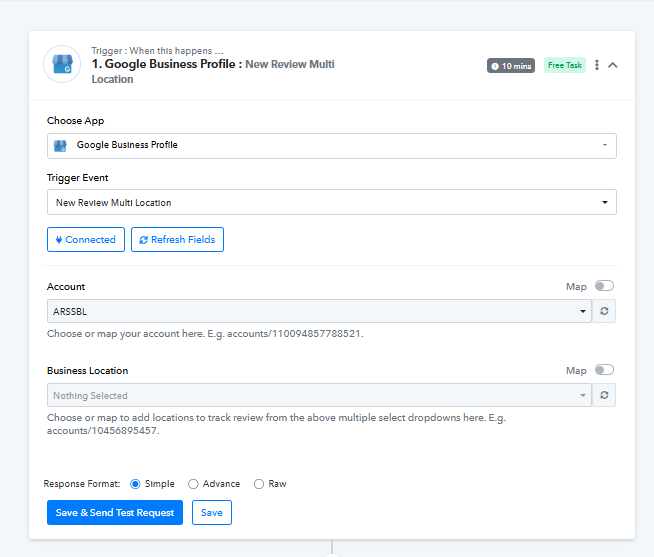
Task: Select the Advance response format
Action: pyautogui.click(x=193, y=484)
